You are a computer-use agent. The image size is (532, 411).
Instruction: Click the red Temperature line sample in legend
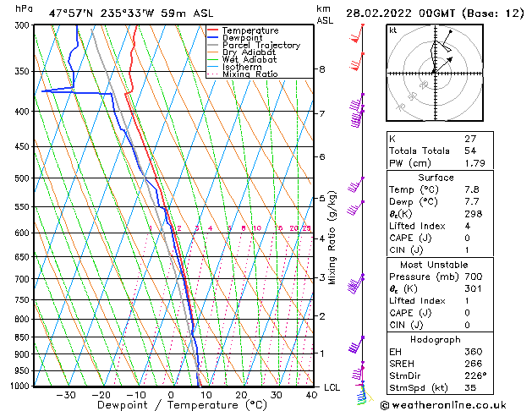213,30
